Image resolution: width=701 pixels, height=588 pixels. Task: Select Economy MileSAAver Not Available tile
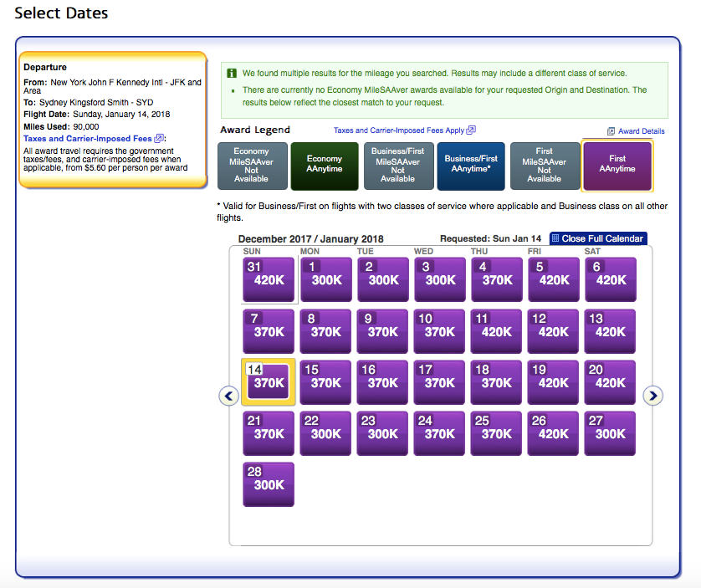tap(251, 166)
